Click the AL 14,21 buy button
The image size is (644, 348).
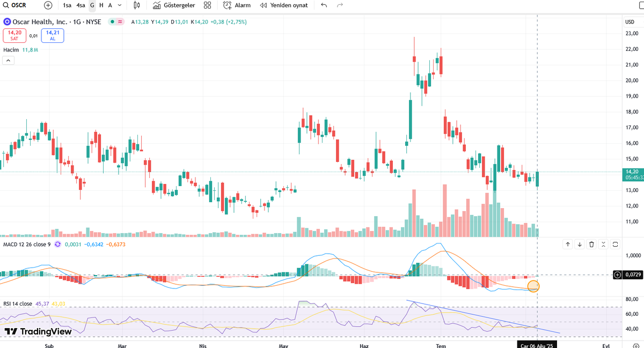click(x=52, y=35)
